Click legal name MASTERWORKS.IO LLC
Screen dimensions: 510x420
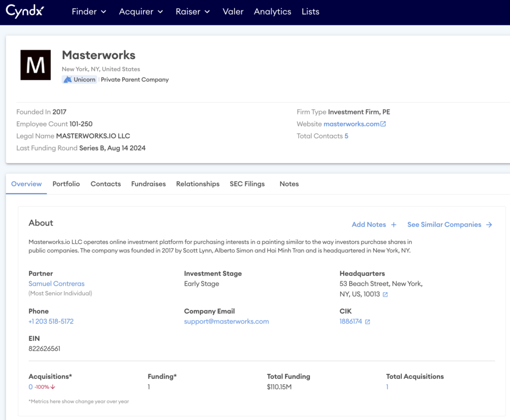click(x=93, y=136)
